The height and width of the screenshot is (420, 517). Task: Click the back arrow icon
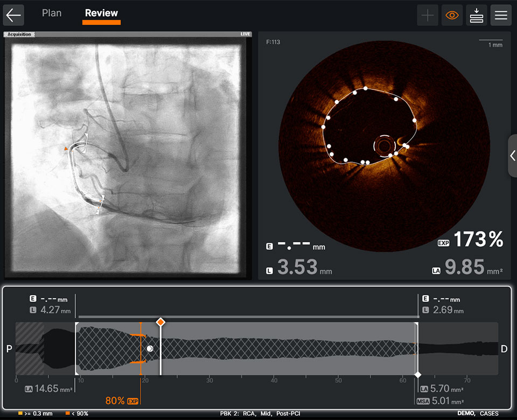click(x=13, y=15)
